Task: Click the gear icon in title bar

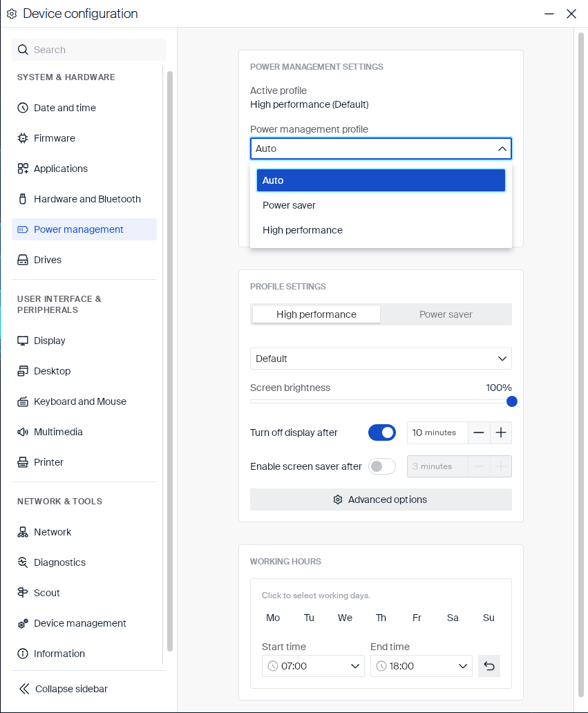Action: [x=12, y=14]
